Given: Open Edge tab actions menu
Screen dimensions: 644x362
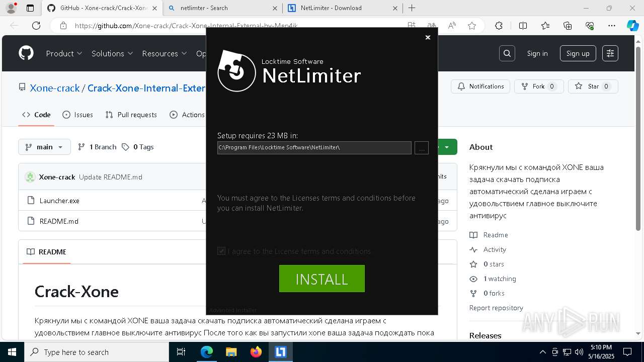Looking at the screenshot, I should pyautogui.click(x=30, y=8).
